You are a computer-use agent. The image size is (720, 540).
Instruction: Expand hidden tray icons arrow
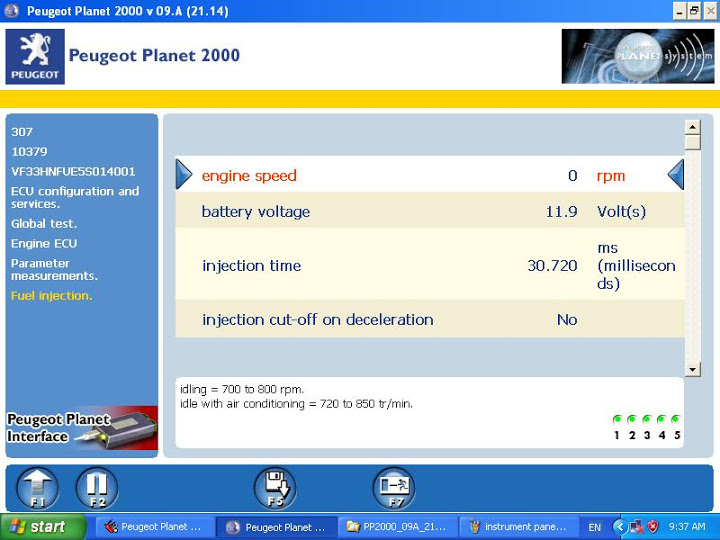[x=620, y=527]
